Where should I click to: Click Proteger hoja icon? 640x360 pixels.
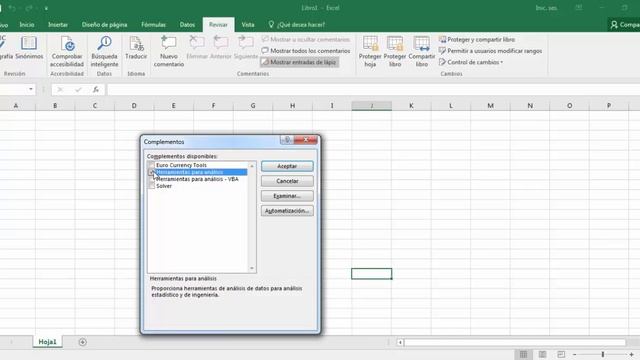coord(370,51)
